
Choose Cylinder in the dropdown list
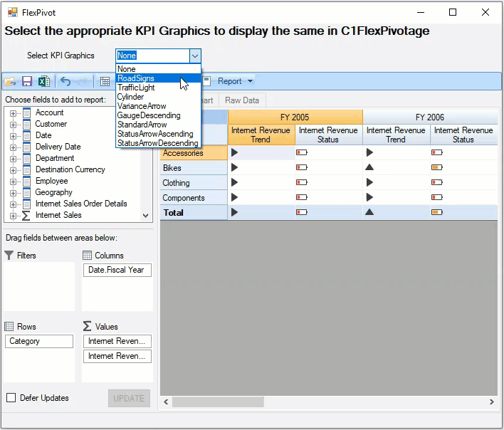(130, 97)
